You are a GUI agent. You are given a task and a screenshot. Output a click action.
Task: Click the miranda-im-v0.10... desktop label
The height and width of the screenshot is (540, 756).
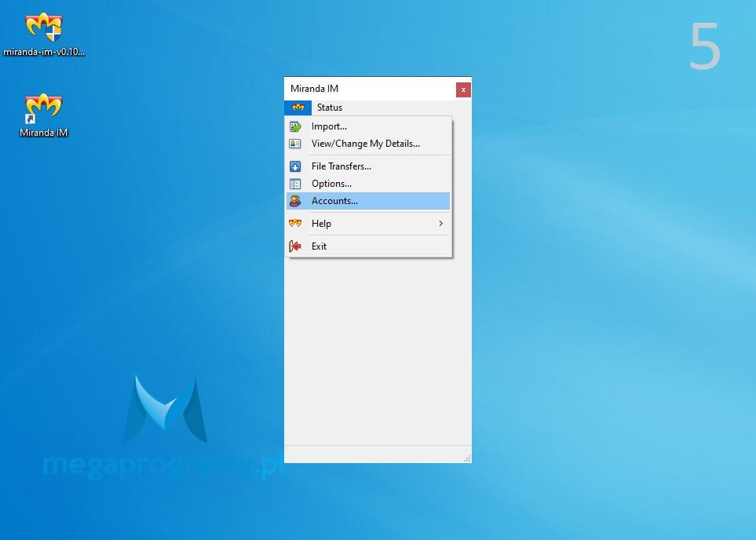coord(44,52)
